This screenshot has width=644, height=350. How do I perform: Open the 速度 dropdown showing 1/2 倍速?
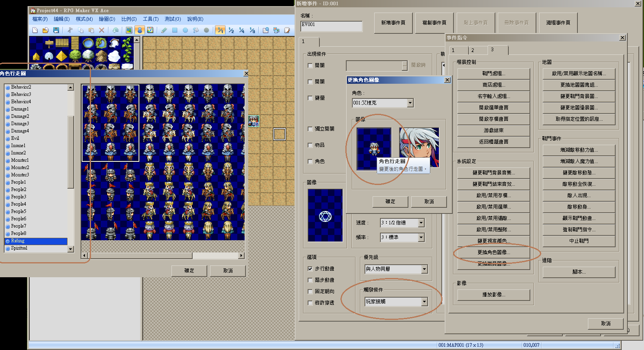pos(402,223)
